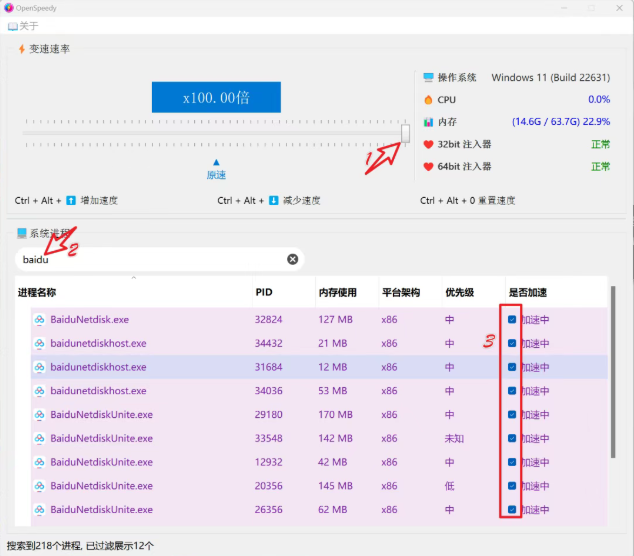Uncheck acceleration for PID 34432
Viewport: 634px width, 556px height.
512,343
